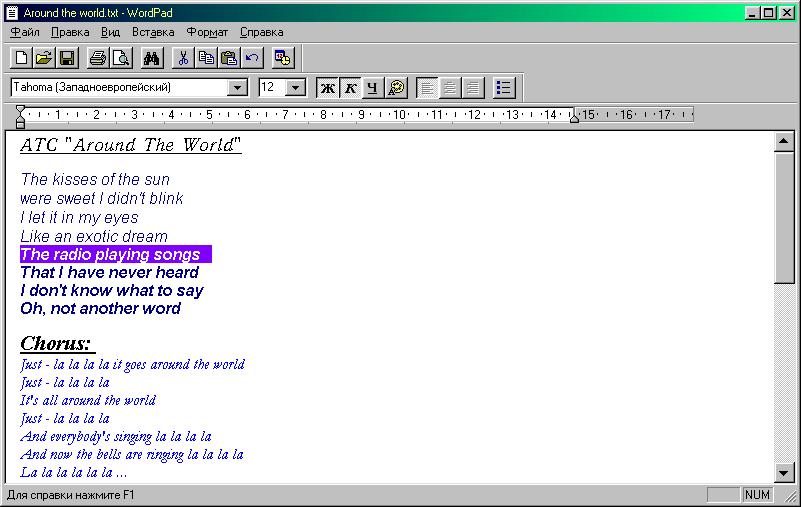Click the scroll-up arrow of the document
801x507 pixels.
pos(784,142)
